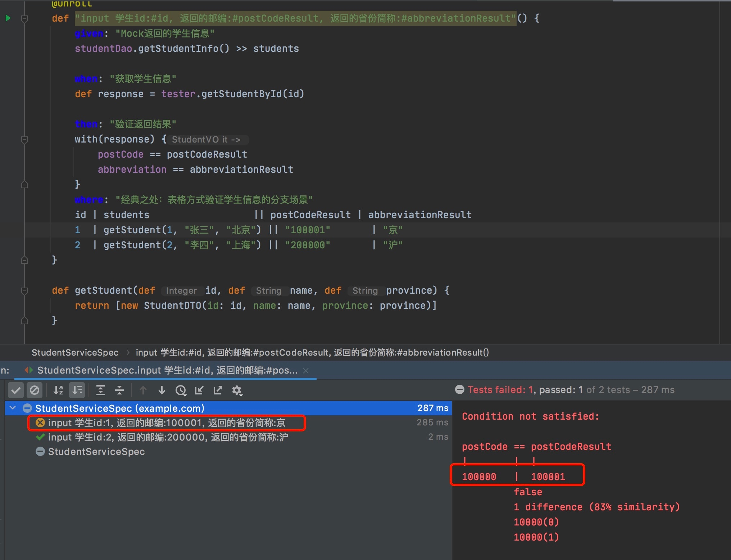The width and height of the screenshot is (731, 560).
Task: Click StudentServiceSpec breadcrumb item
Action: [x=75, y=352]
